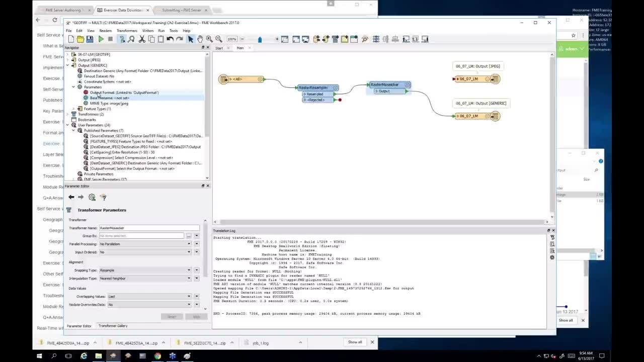644x362 pixels.
Task: Open the find search toolbar icon
Action: pos(365,39)
